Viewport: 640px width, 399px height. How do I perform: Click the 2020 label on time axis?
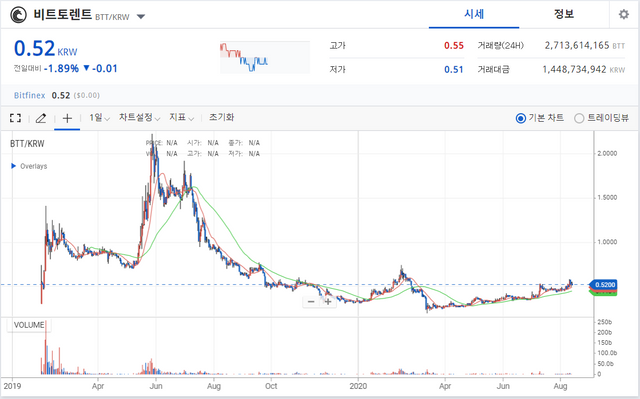[359, 386]
